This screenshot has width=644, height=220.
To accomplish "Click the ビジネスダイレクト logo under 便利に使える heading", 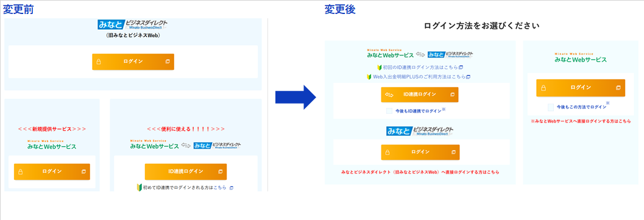I will pos(217,145).
